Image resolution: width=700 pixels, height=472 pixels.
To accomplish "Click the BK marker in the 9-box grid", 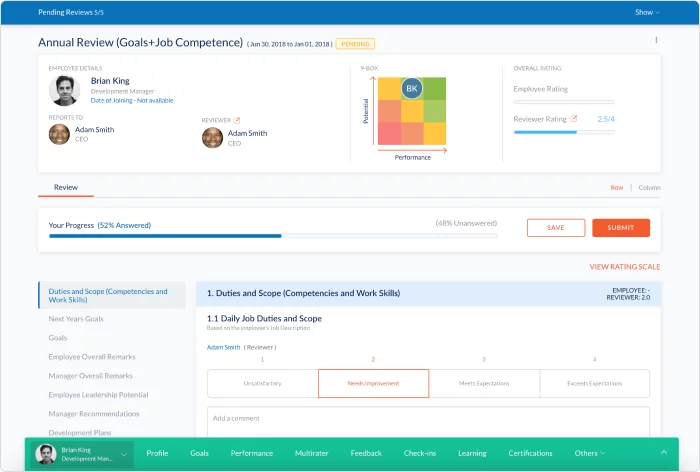I will tap(412, 88).
